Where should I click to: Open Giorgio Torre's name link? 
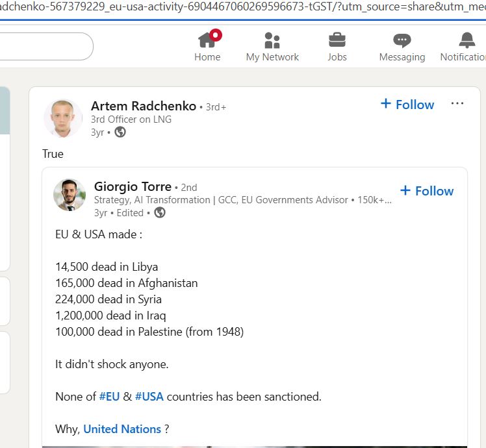coord(133,186)
